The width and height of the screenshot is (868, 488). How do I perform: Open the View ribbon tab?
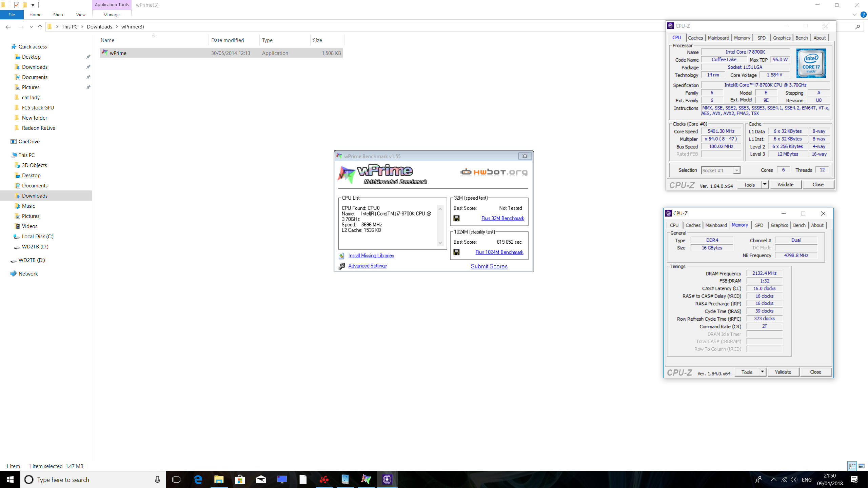pyautogui.click(x=81, y=15)
